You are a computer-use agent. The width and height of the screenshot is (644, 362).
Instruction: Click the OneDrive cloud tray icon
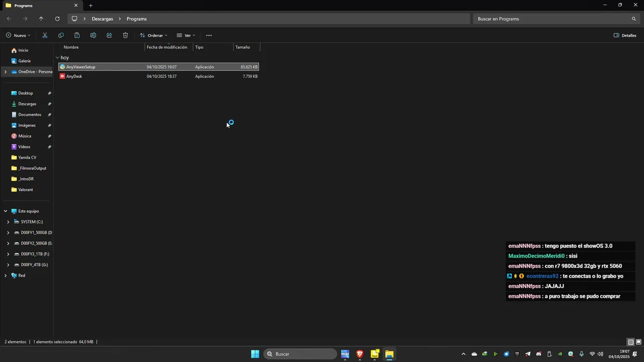(474, 354)
